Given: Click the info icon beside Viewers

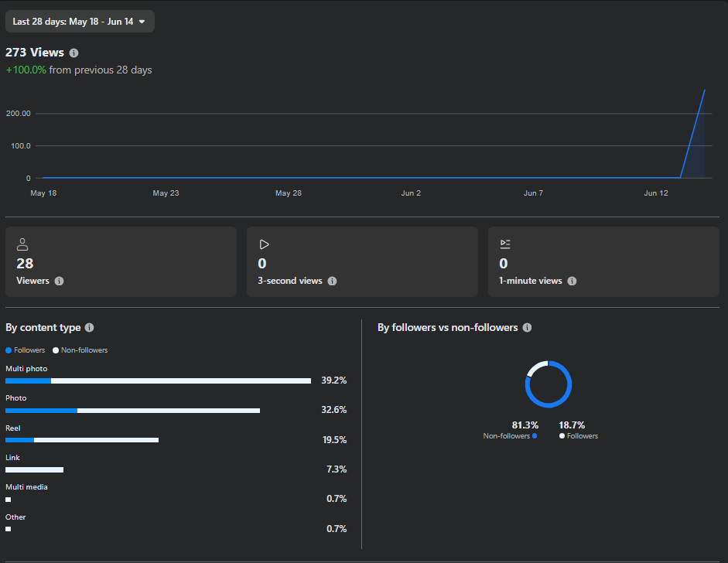Looking at the screenshot, I should pyautogui.click(x=59, y=281).
